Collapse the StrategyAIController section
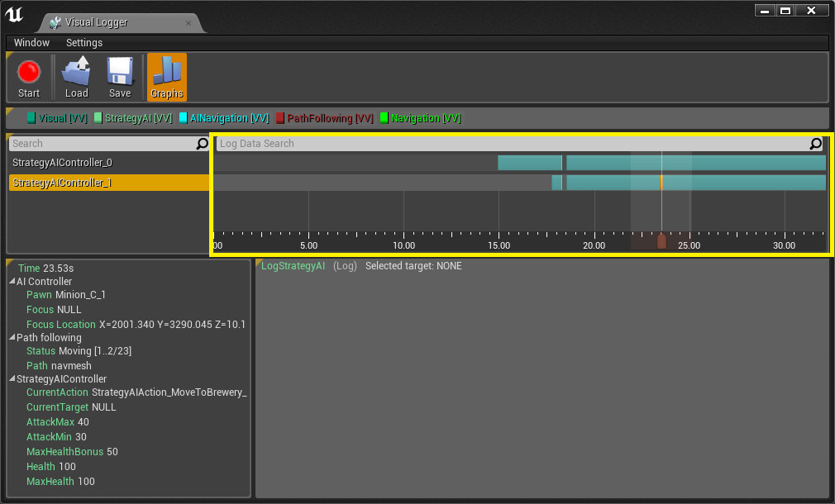This screenshot has height=504, width=835. pos(12,378)
